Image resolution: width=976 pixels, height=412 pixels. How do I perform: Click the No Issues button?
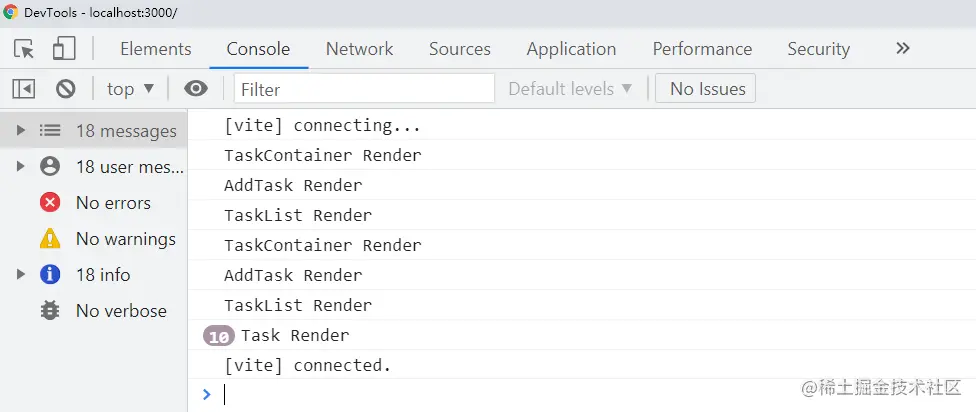[x=705, y=89]
